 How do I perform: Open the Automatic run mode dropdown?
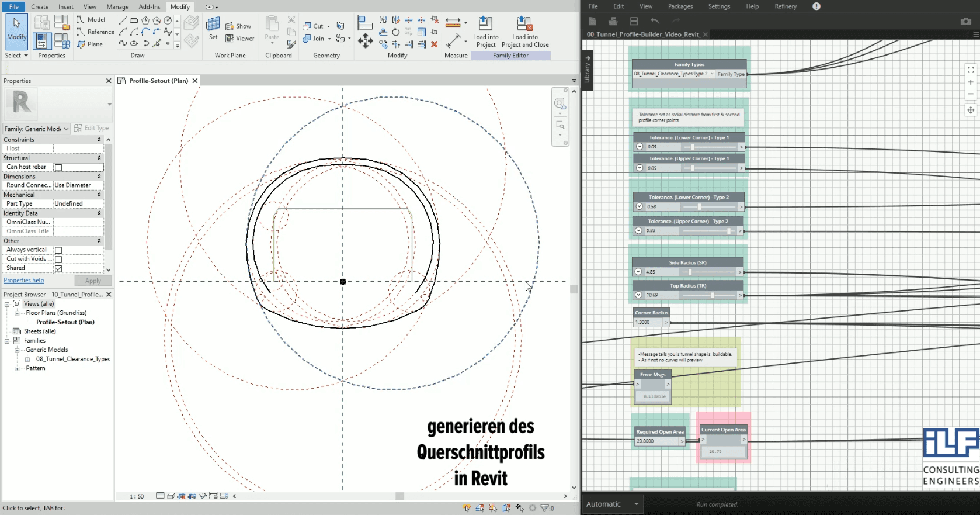(x=613, y=504)
